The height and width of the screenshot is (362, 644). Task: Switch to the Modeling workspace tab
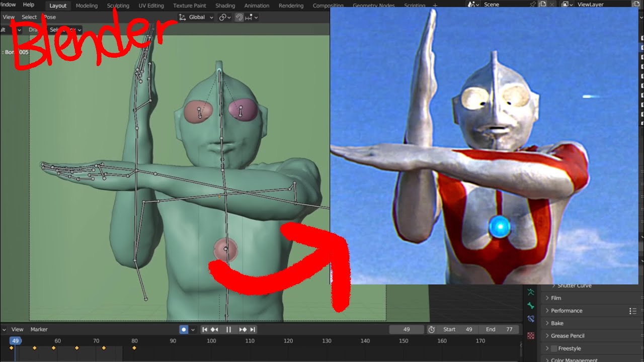coord(87,6)
